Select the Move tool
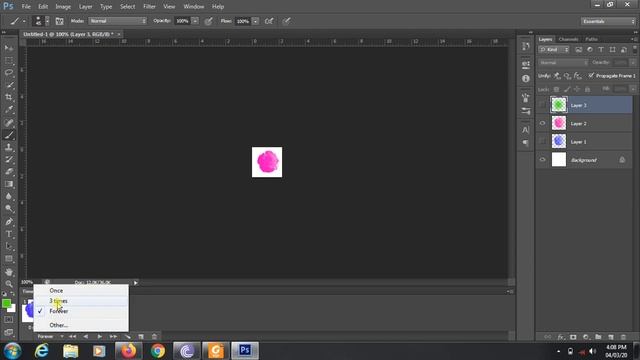The width and height of the screenshot is (640, 360). coord(9,48)
